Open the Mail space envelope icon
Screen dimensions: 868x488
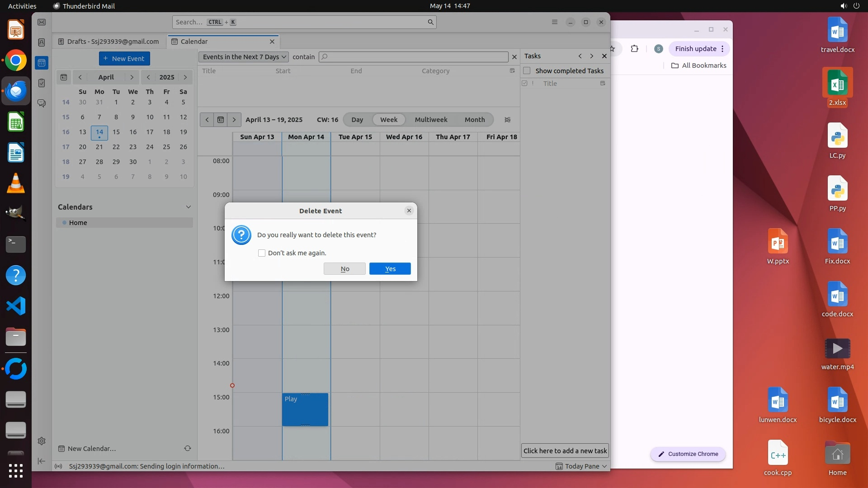(42, 22)
